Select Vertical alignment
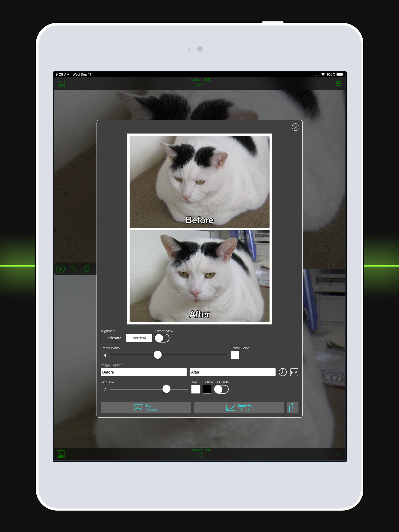 click(x=139, y=338)
